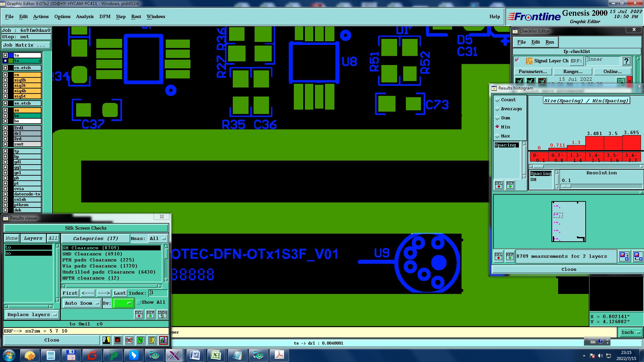Viewport: 644px width, 362px height.
Task: Enable the Show All checkbox
Action: (139, 302)
